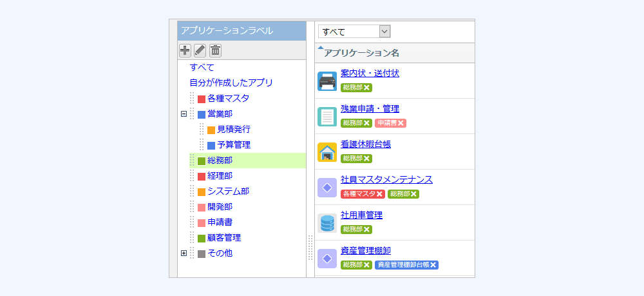
Task: Click the orange color square beside 見積発行
Action: pos(211,130)
